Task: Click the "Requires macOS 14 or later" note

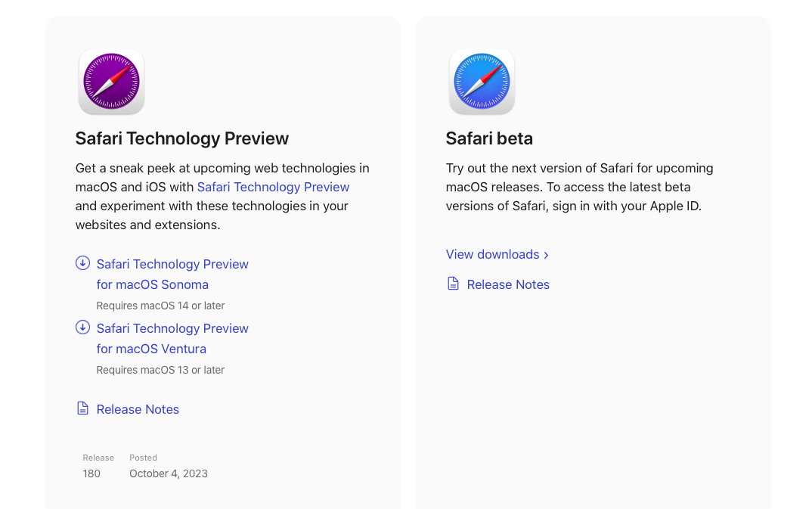Action: pos(160,306)
